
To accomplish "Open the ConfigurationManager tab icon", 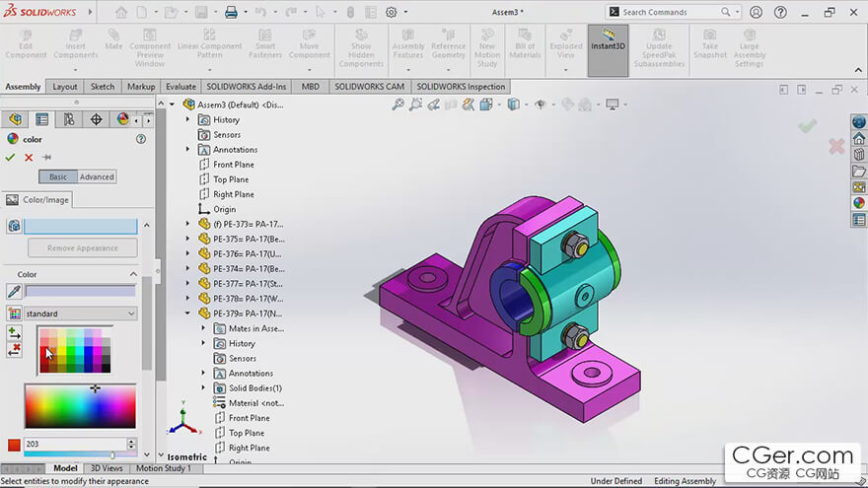I will (69, 119).
